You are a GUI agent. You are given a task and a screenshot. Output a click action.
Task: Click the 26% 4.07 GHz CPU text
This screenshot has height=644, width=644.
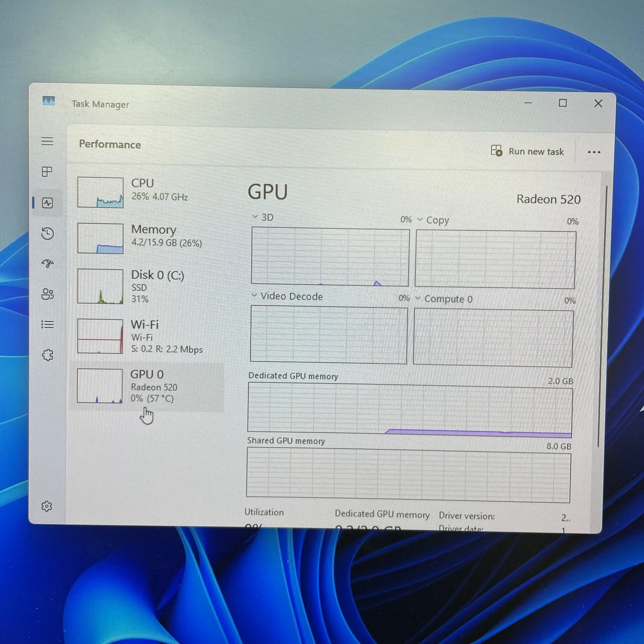(x=160, y=197)
